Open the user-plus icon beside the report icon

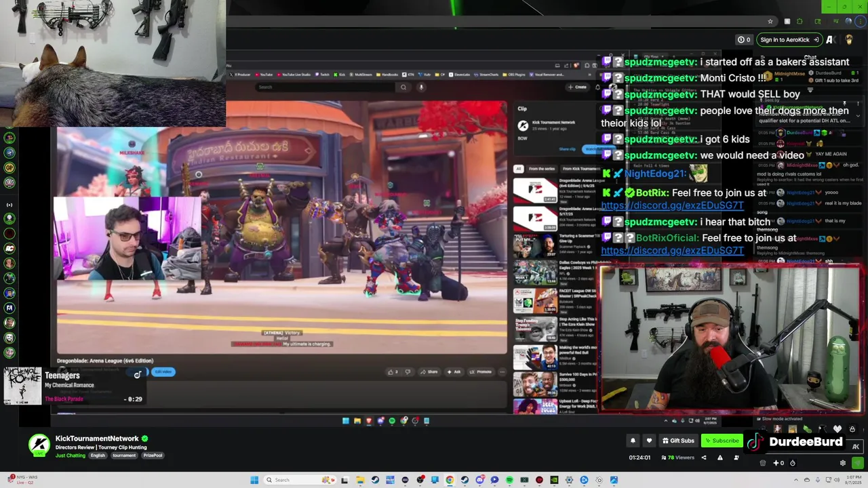[736, 457]
